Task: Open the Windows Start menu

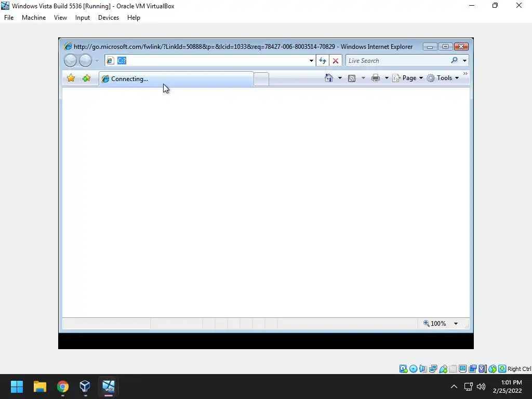Action: click(17, 387)
